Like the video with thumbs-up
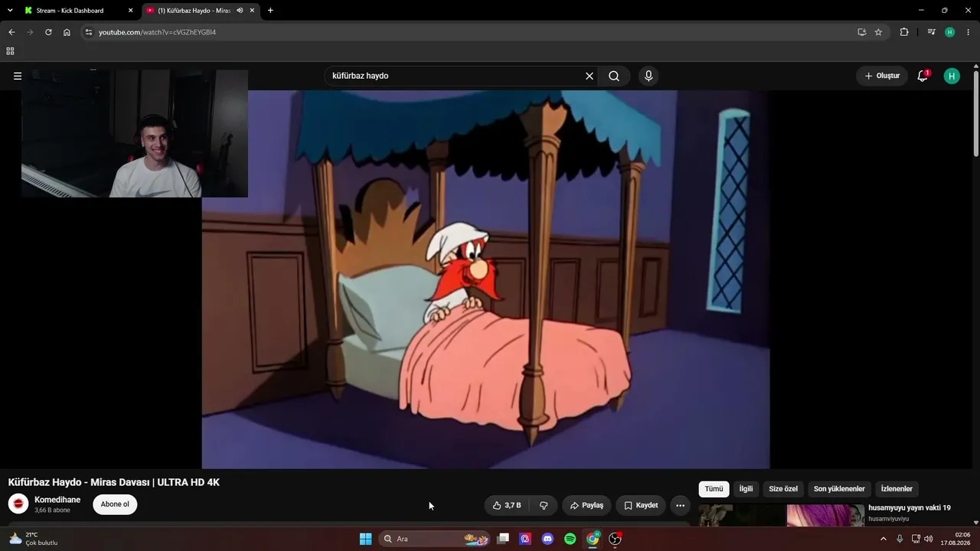Viewport: 980px width, 551px height. pyautogui.click(x=507, y=505)
